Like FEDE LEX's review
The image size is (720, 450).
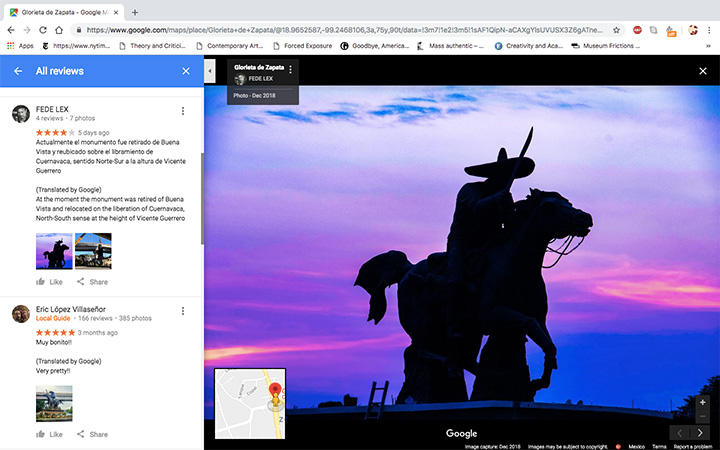click(x=49, y=282)
